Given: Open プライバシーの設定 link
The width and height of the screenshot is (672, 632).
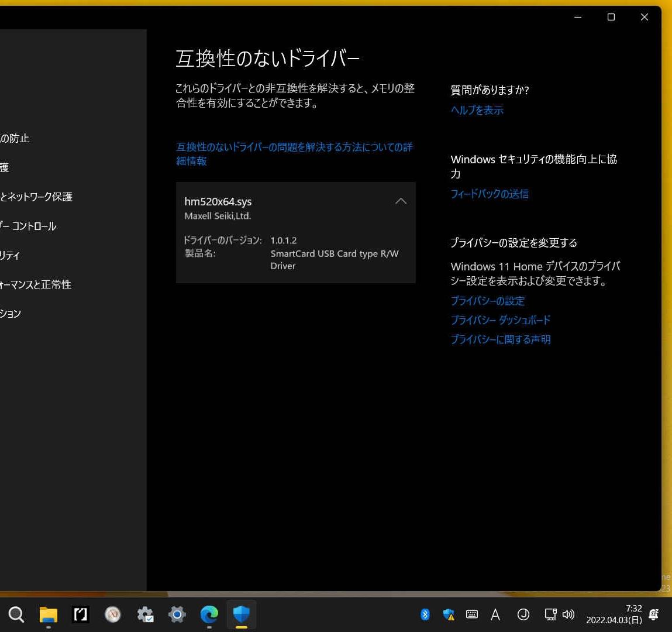Looking at the screenshot, I should [488, 301].
